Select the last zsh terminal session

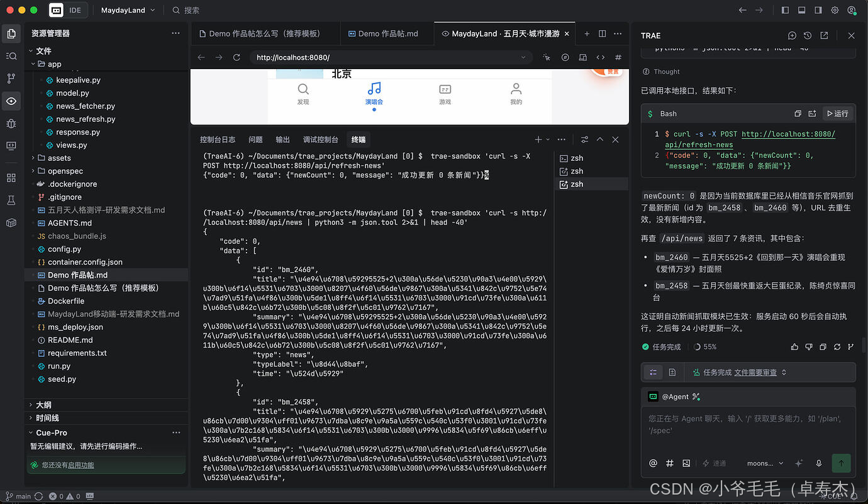(x=591, y=184)
